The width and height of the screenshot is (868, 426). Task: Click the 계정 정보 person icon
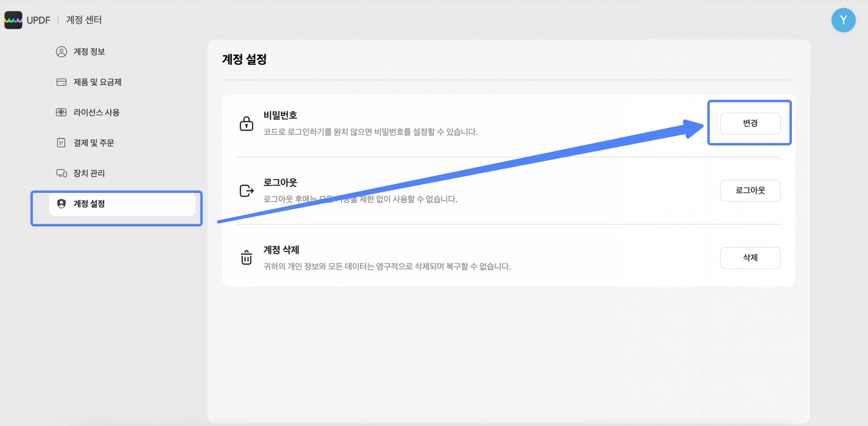click(61, 52)
